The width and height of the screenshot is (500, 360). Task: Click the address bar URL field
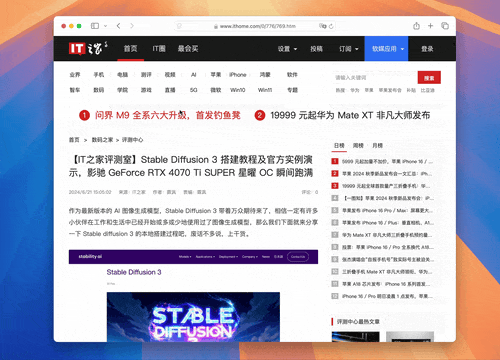click(255, 26)
